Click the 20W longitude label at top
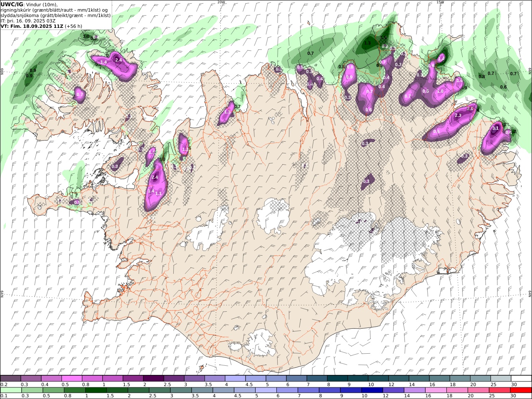This screenshot has height=399, width=532. click(x=221, y=2)
